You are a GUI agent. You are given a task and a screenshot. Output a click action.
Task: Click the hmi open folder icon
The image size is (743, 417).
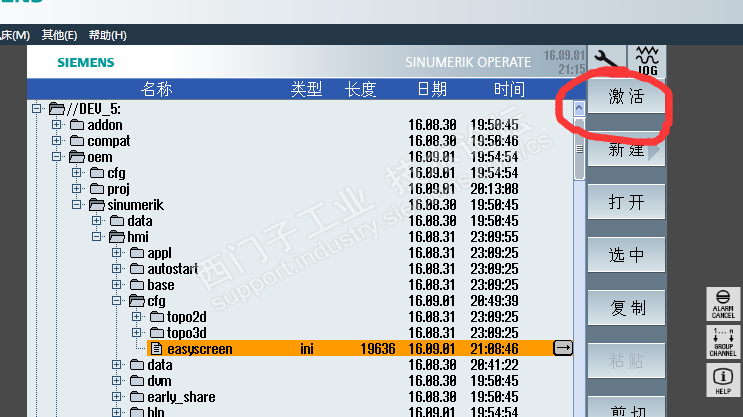[117, 237]
